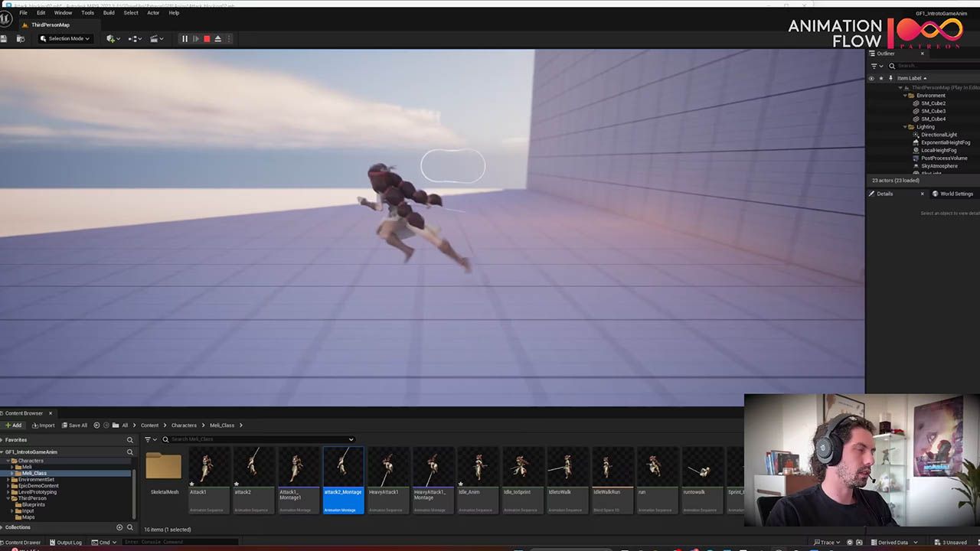
Task: Open the cinematics clapperboard menu
Action: (155, 38)
